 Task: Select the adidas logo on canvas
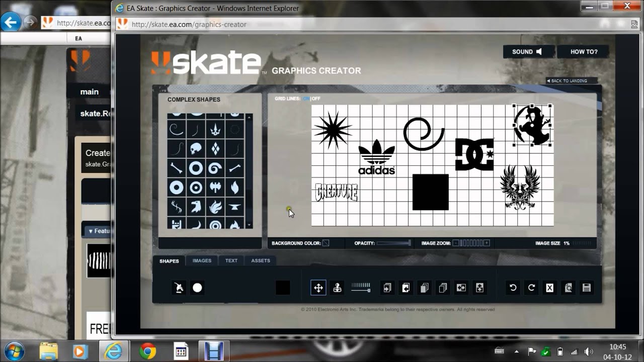click(376, 157)
